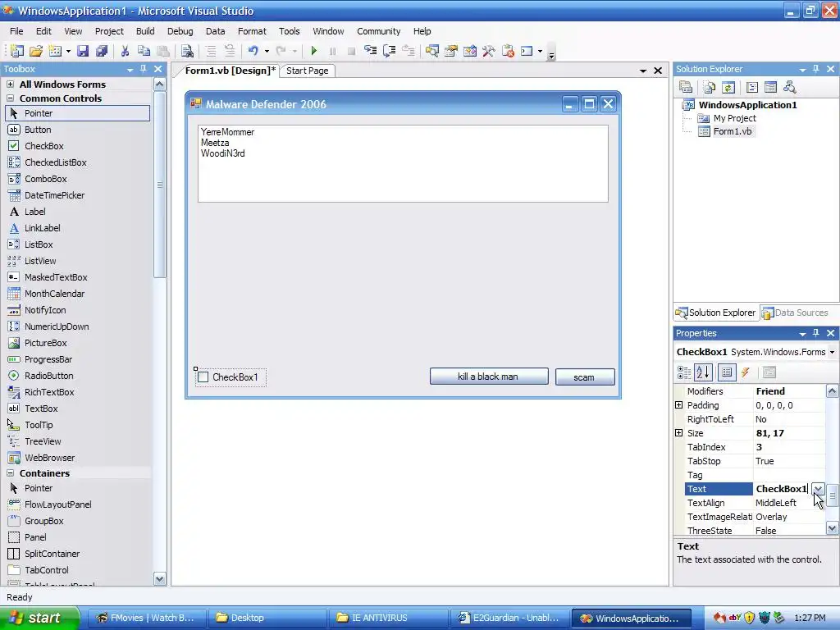Select My Project in Solution Explorer
The width and height of the screenshot is (840, 630).
pyautogui.click(x=734, y=118)
